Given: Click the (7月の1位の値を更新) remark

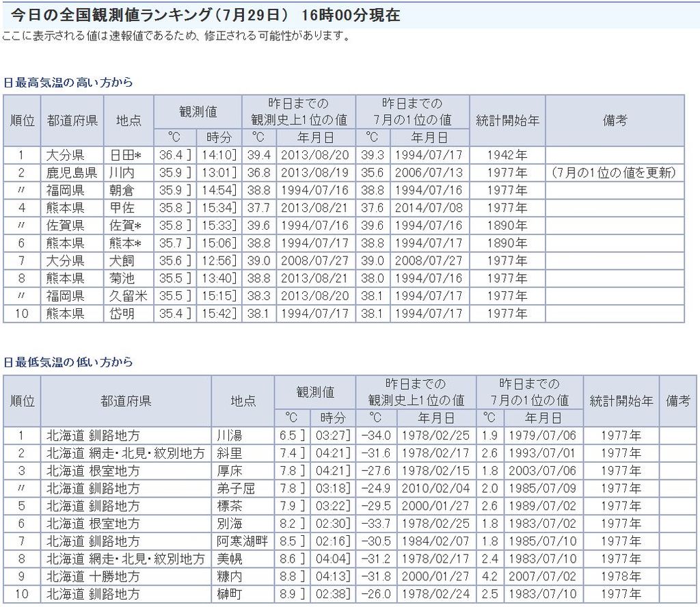Looking at the screenshot, I should point(613,172).
